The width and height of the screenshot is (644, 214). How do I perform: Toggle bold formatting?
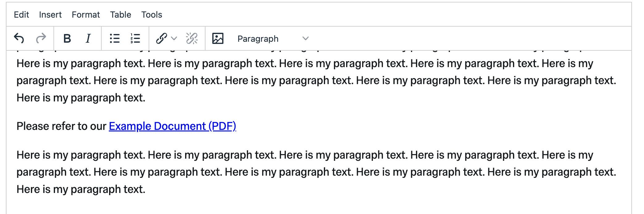[67, 38]
